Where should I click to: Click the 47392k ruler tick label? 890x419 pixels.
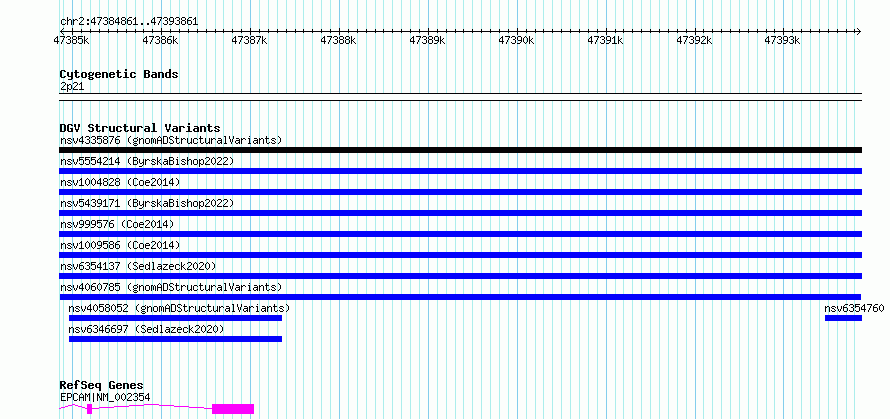coord(695,40)
